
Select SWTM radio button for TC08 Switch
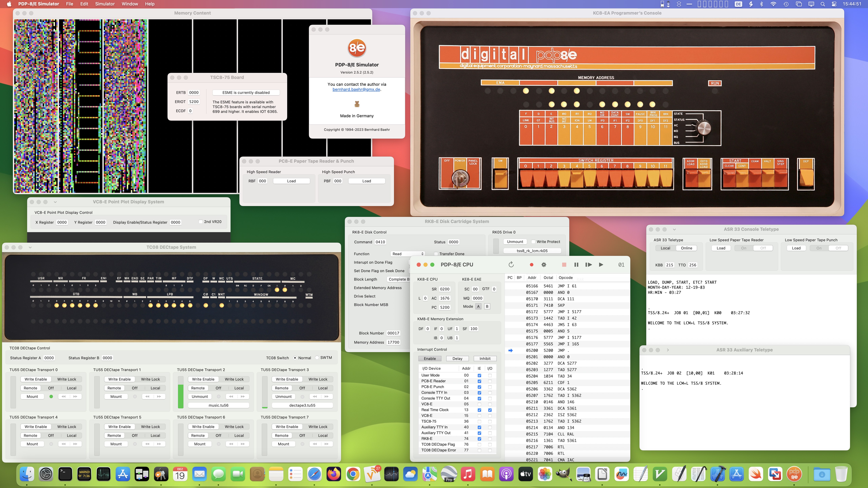click(x=317, y=358)
